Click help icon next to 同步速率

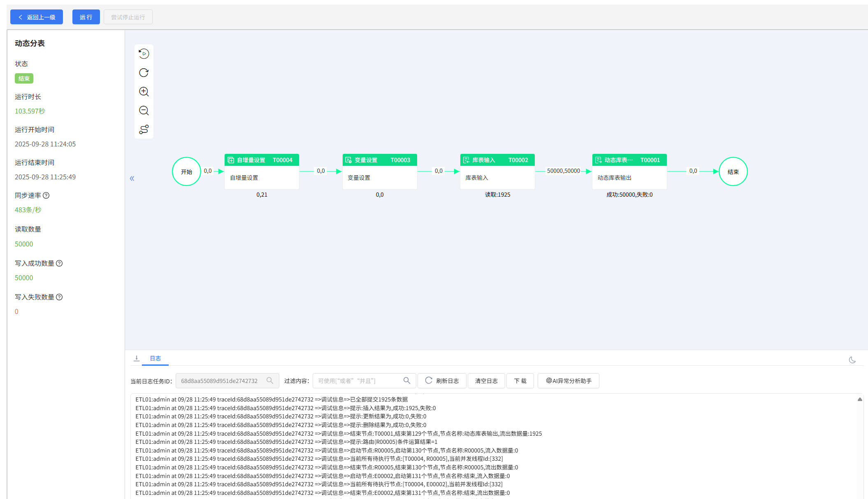tap(46, 195)
